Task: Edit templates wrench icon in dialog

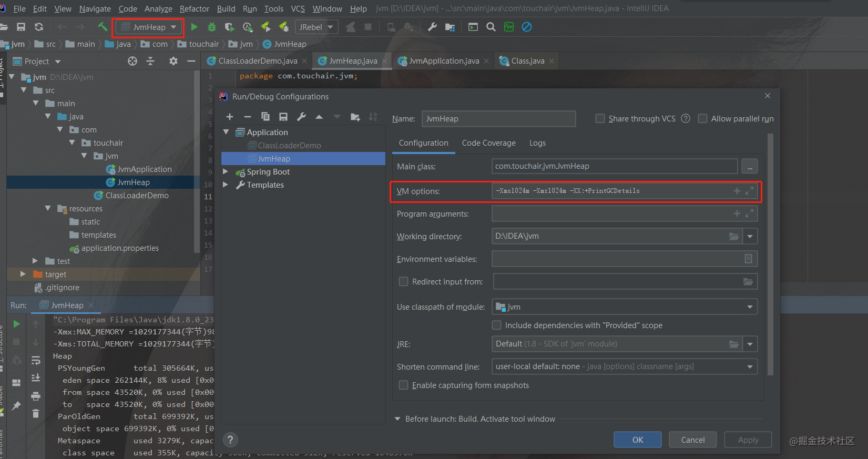Action: click(301, 117)
